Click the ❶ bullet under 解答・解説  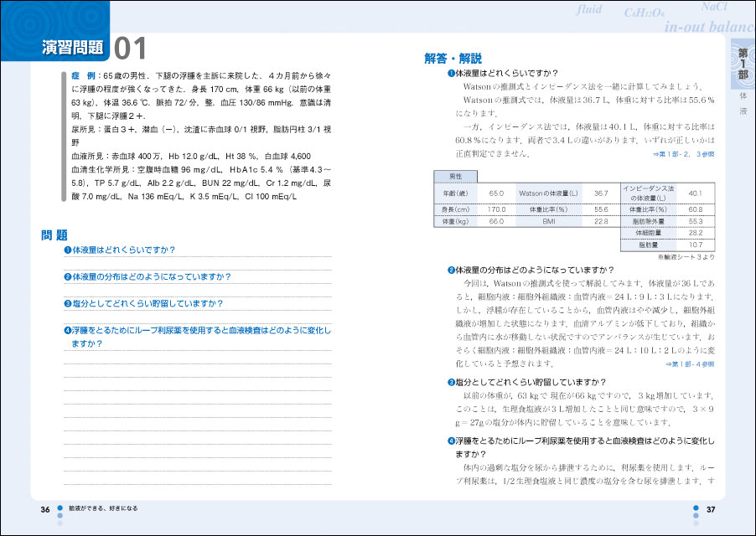click(x=451, y=73)
